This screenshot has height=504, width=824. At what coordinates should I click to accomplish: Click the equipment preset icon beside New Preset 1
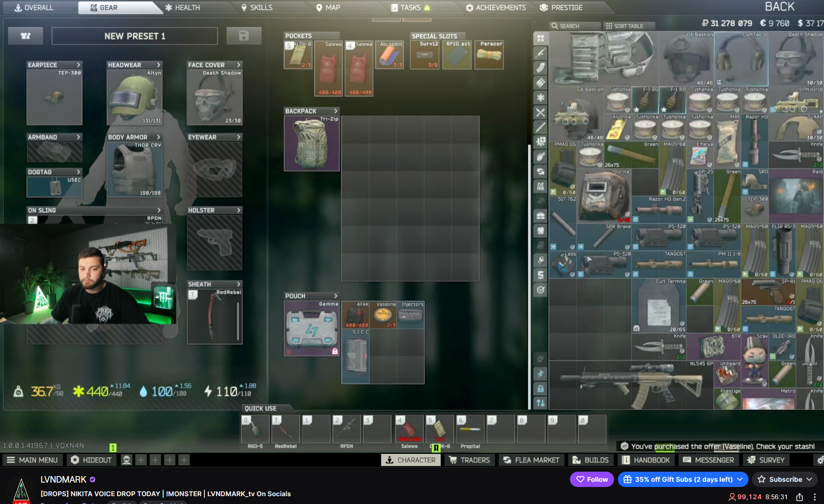click(26, 36)
